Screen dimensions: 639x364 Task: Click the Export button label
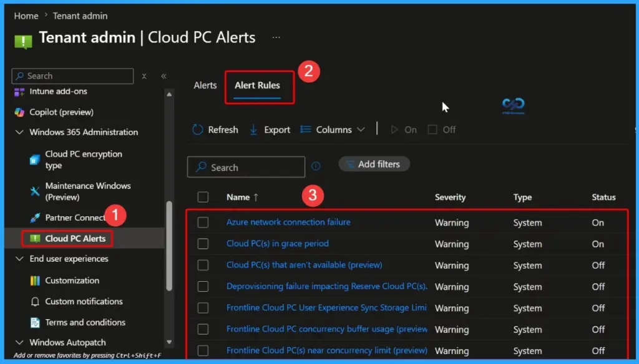277,130
